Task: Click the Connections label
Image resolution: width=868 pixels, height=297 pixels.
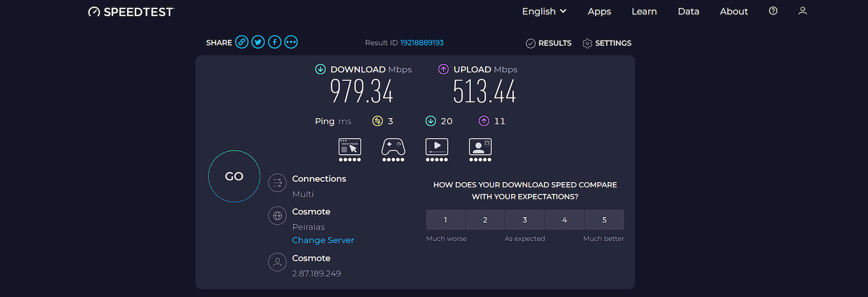Action: tap(319, 179)
